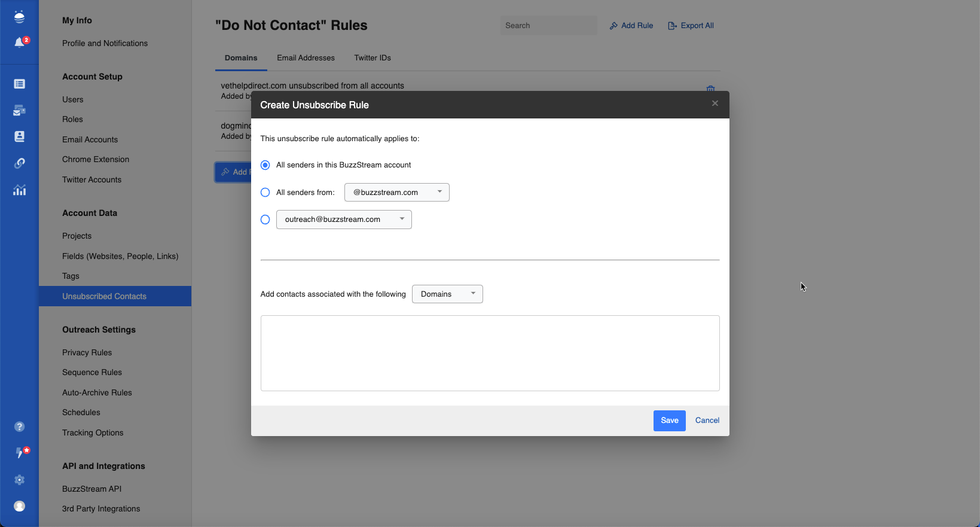Close the Create Unsubscribe Rule dialog
The width and height of the screenshot is (980, 527).
(715, 103)
